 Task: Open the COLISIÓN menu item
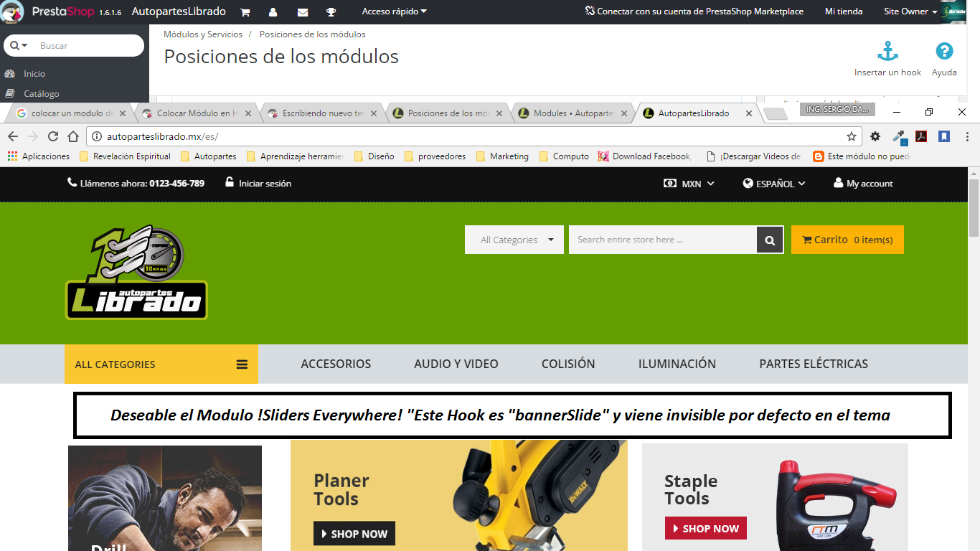pos(568,364)
